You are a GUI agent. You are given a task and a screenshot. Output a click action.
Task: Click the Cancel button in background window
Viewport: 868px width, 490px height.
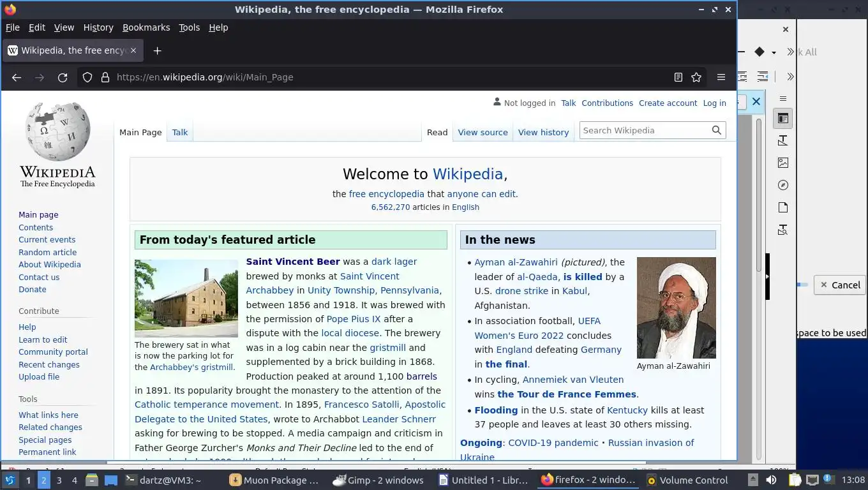839,285
